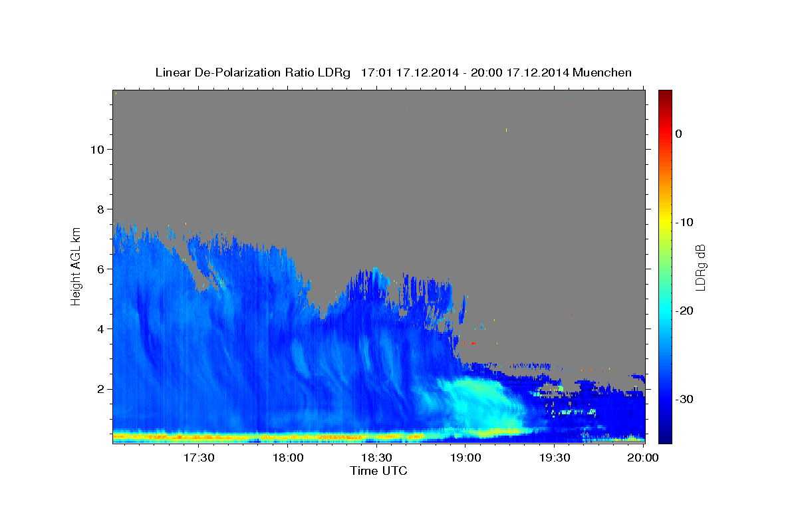The image size is (798, 532).
Task: Click the 20:00 time tick label
Action: pyautogui.click(x=643, y=458)
